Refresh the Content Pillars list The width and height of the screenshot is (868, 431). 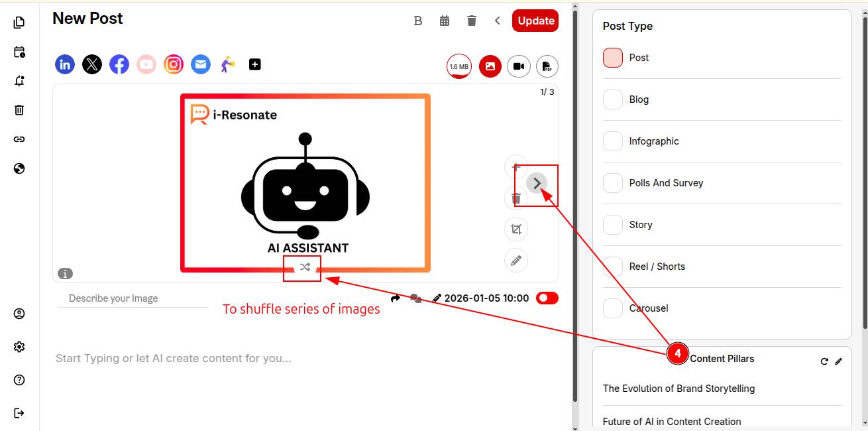click(x=824, y=361)
